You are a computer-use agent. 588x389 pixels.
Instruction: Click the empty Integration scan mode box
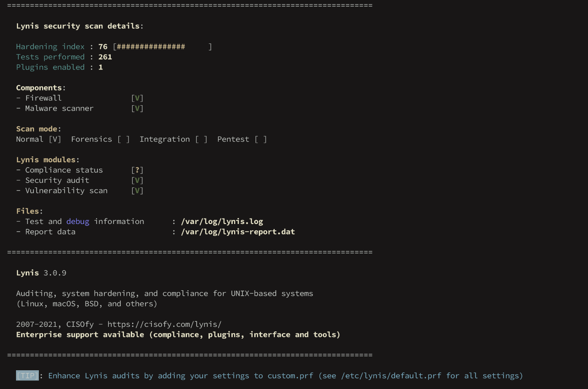tap(201, 139)
